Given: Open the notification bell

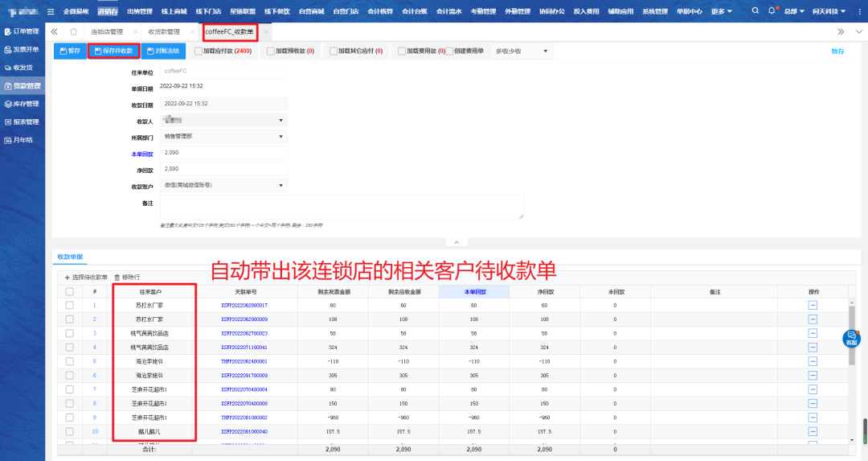Looking at the screenshot, I should [x=772, y=11].
